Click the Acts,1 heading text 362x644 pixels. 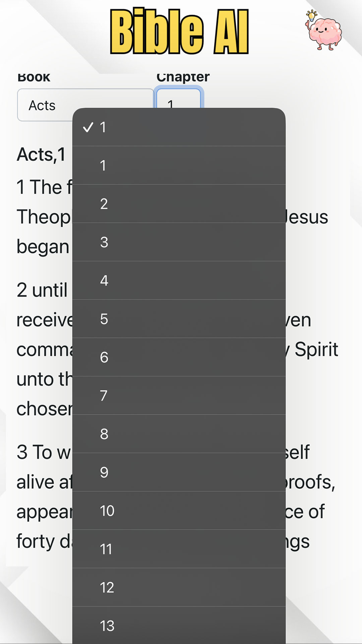[40, 155]
